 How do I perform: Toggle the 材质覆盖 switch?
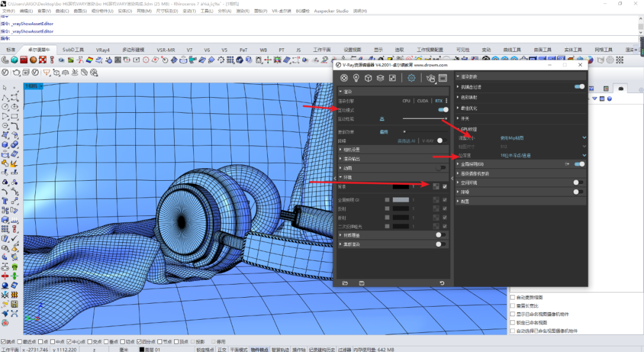[x=441, y=235]
